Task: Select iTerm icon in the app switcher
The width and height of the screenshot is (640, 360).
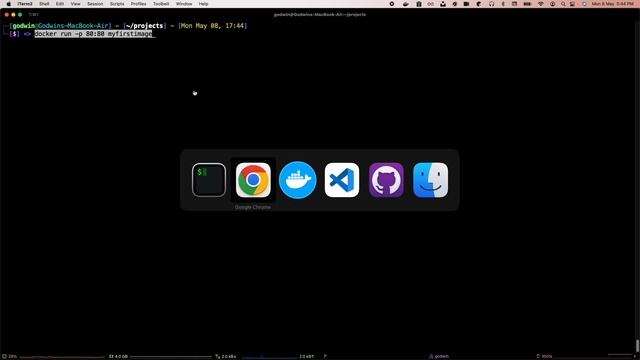Action: click(209, 180)
